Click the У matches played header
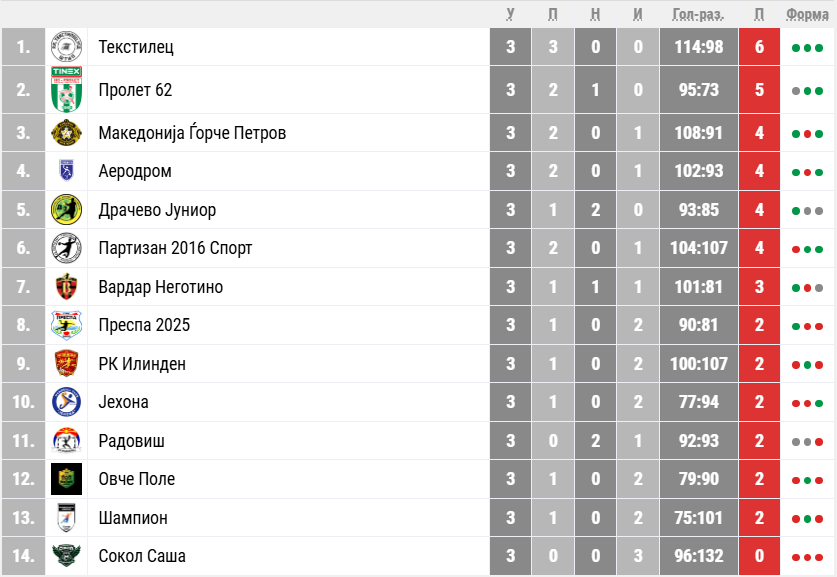 coord(510,14)
